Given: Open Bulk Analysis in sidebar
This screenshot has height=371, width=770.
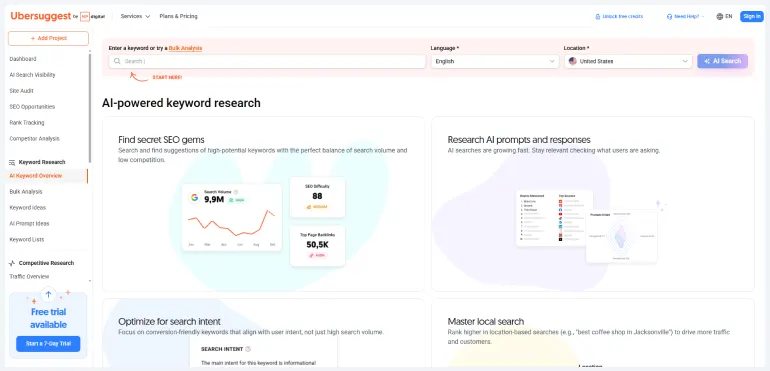Looking at the screenshot, I should (x=26, y=192).
